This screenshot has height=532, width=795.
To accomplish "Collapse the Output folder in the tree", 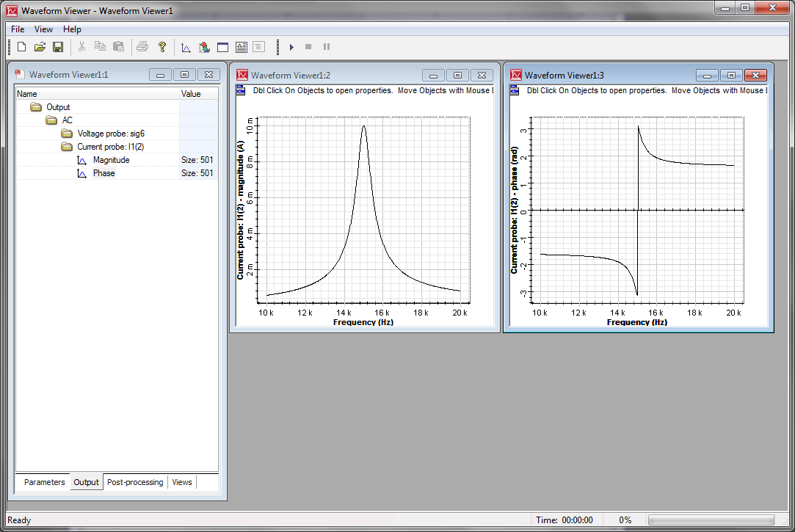I will (x=35, y=106).
